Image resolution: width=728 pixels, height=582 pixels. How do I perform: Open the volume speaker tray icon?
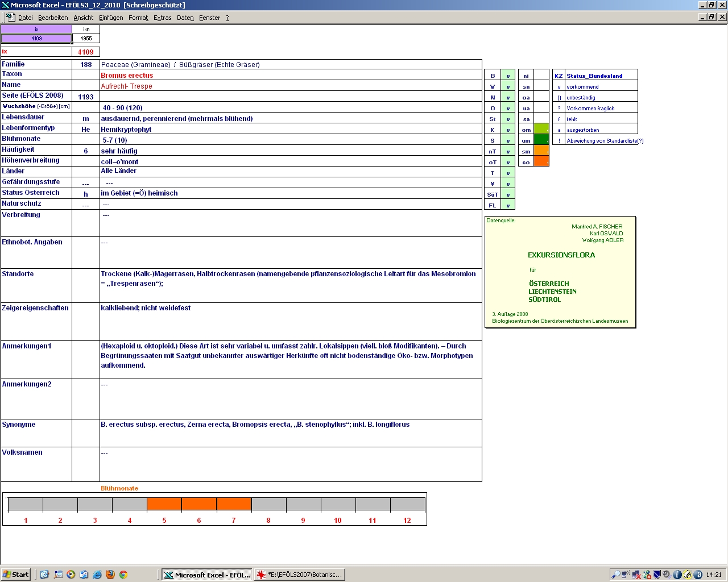tap(667, 575)
